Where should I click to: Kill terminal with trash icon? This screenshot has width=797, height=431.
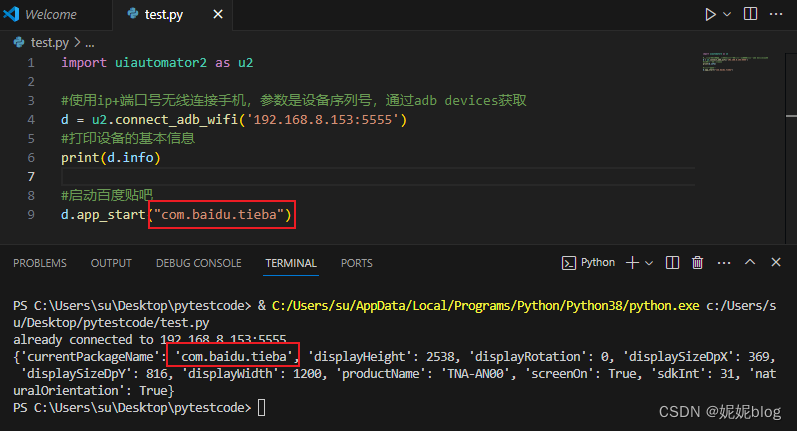click(697, 262)
